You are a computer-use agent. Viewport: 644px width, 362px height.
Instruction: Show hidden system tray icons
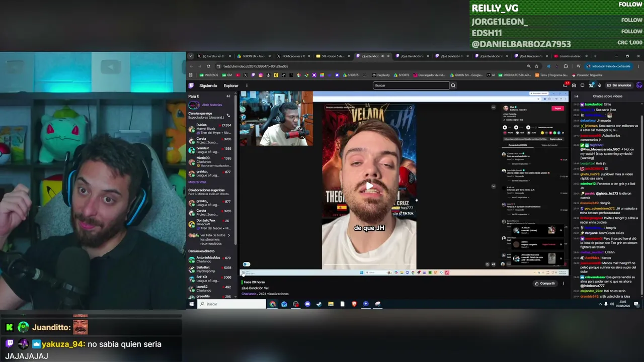coord(600,304)
